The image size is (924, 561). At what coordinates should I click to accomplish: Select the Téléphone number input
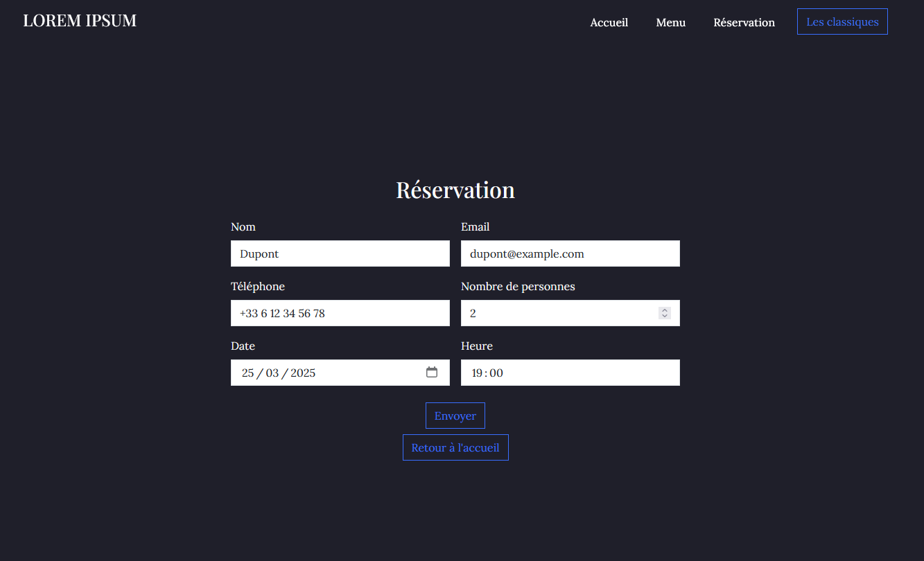(340, 313)
